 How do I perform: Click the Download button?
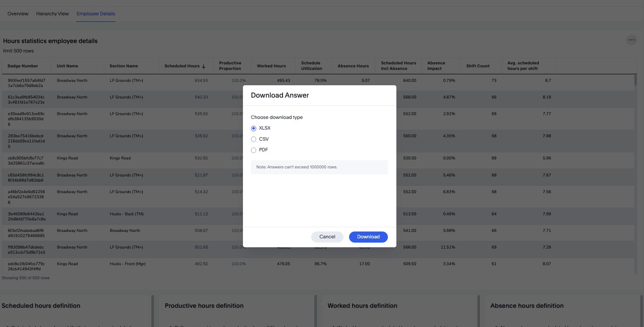tap(368, 237)
